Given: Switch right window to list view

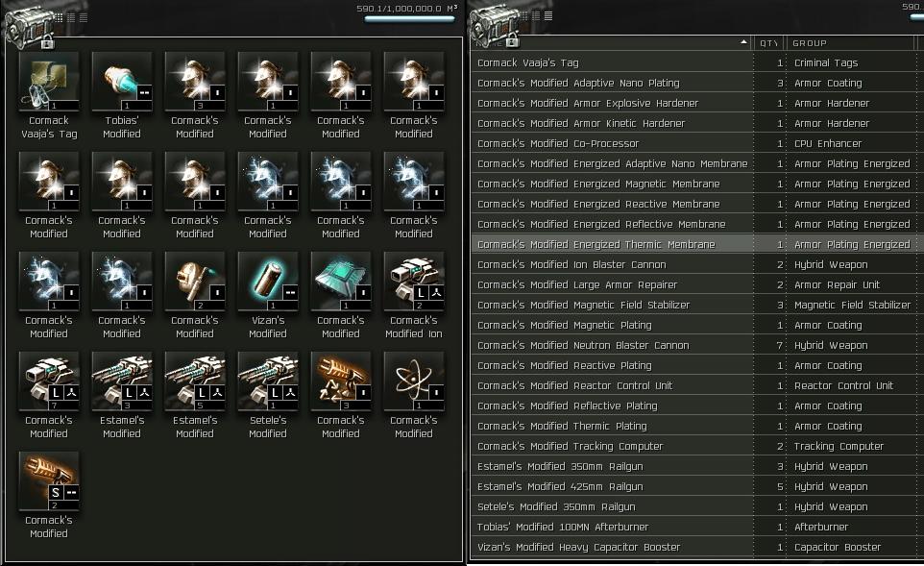Looking at the screenshot, I should coord(548,16).
